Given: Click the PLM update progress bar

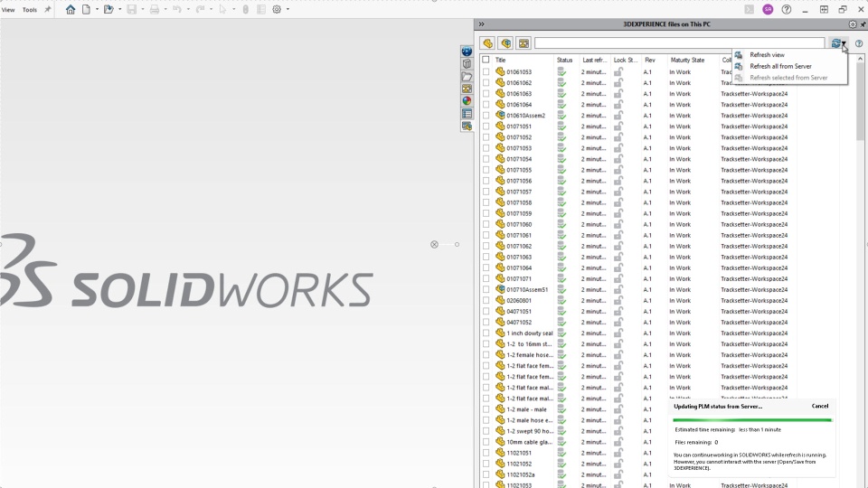Looking at the screenshot, I should (x=752, y=420).
